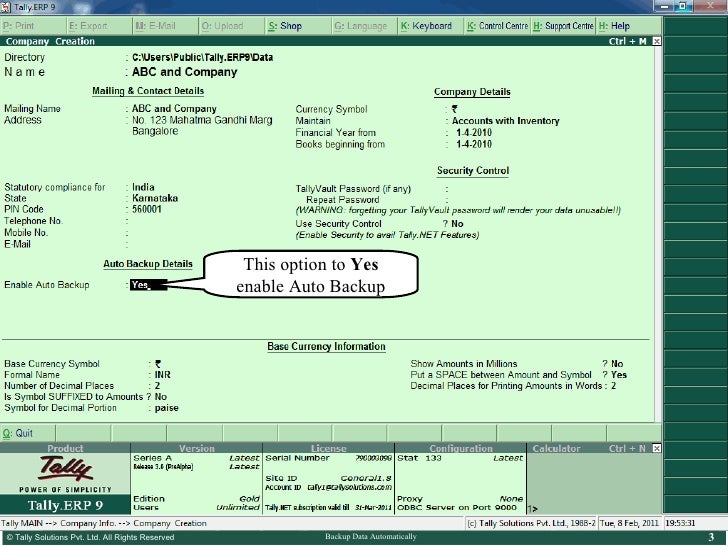The height and width of the screenshot is (546, 728).
Task: Click the Proxy None entry
Action: click(460, 499)
